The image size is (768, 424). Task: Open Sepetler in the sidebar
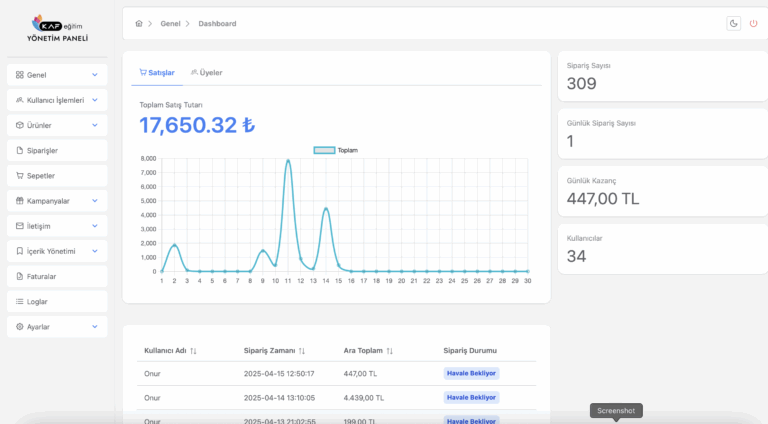57,176
